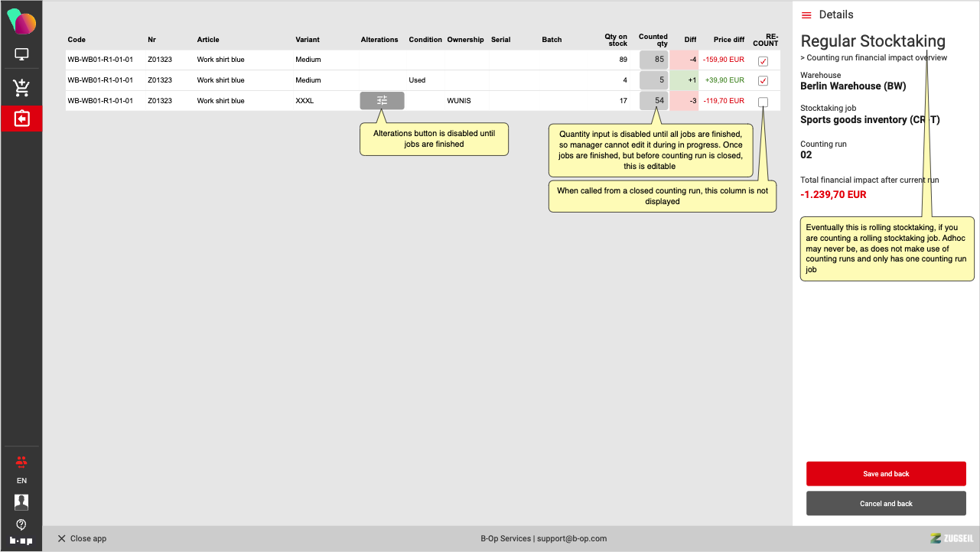Uncheck re-count for the Used condition row
Viewport: 980px width, 552px height.
click(763, 81)
